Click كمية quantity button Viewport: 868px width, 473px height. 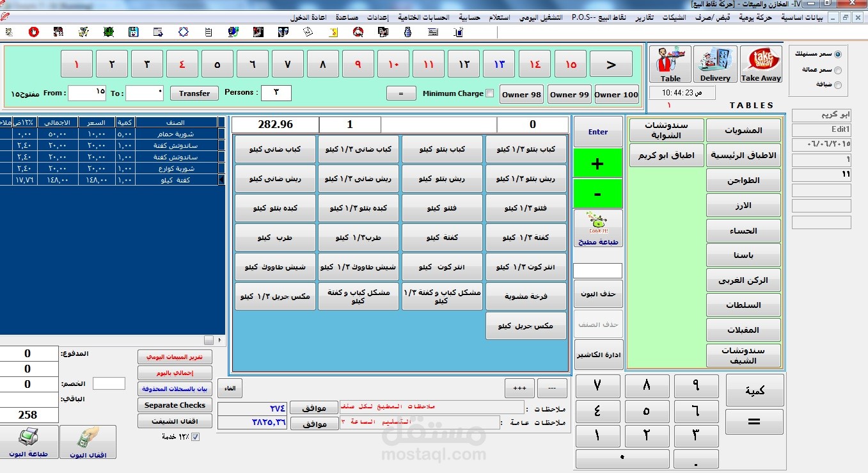point(755,390)
